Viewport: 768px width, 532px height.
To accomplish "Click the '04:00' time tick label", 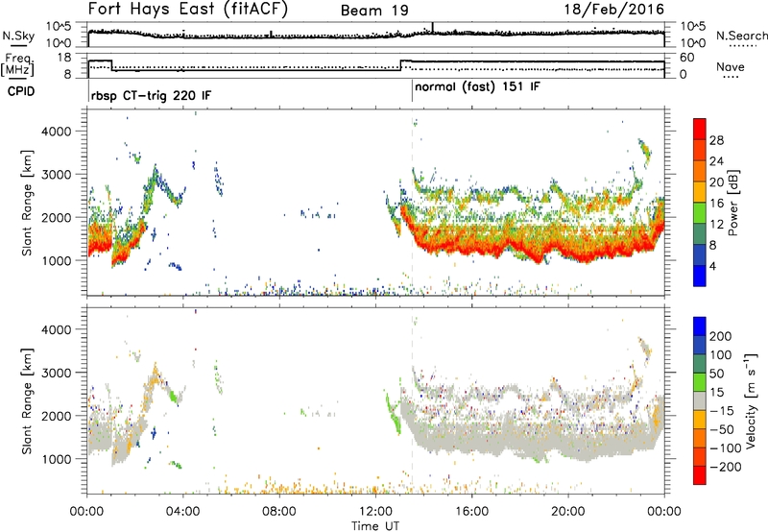I will 183,512.
